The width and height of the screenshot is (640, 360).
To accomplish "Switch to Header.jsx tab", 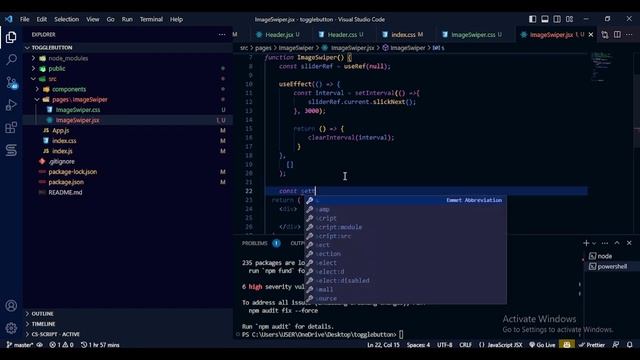I will pyautogui.click(x=279, y=35).
